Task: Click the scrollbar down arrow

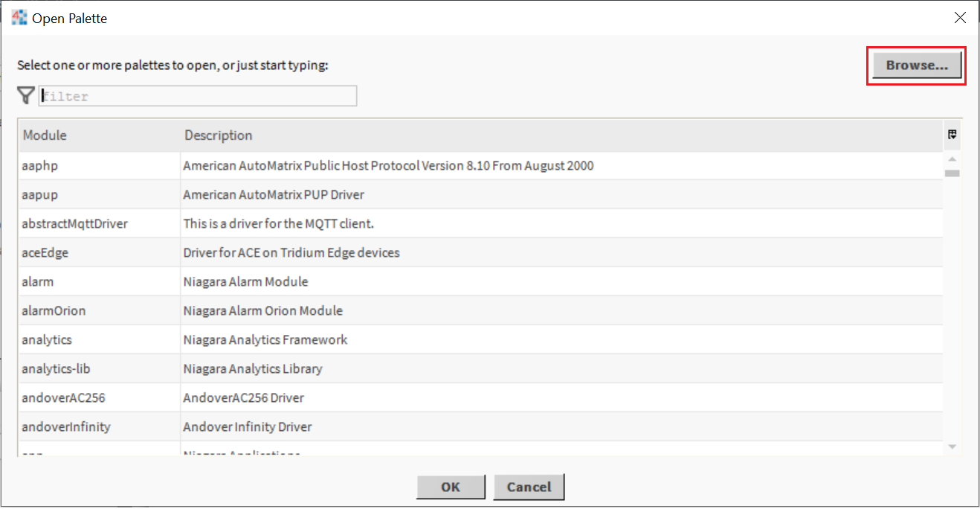Action: [952, 446]
